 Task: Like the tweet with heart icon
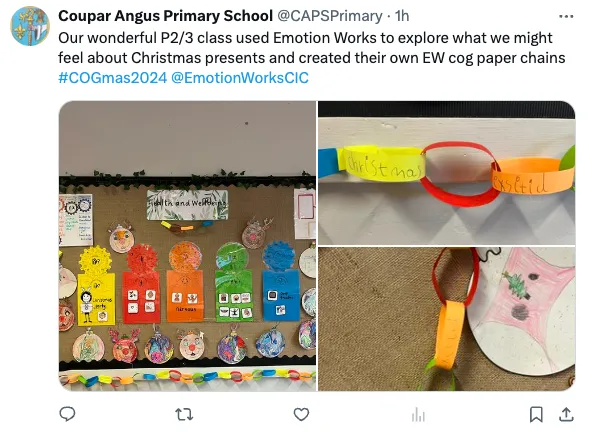[x=301, y=414]
